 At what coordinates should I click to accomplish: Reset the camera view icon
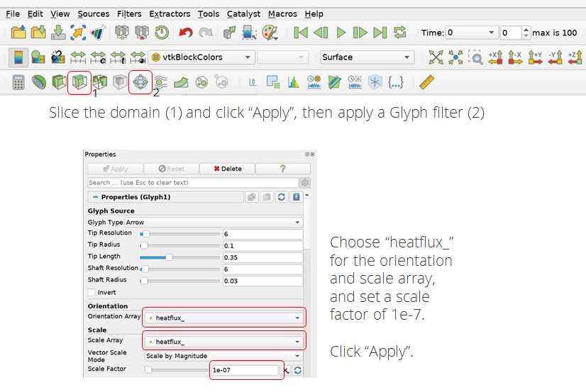pyautogui.click(x=436, y=57)
